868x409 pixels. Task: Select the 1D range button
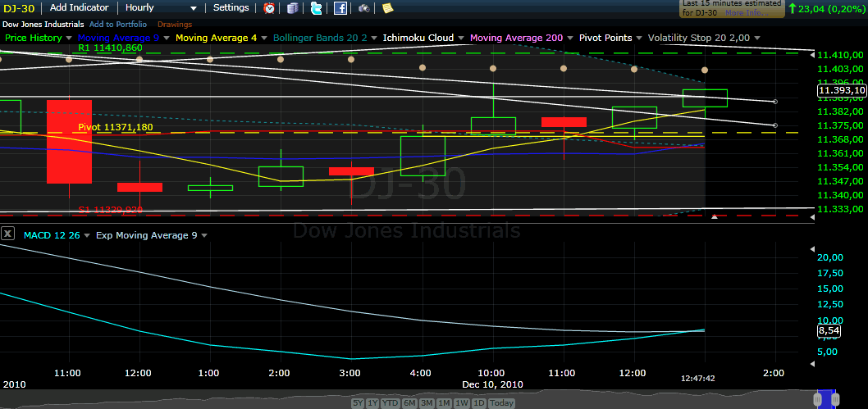coord(478,403)
